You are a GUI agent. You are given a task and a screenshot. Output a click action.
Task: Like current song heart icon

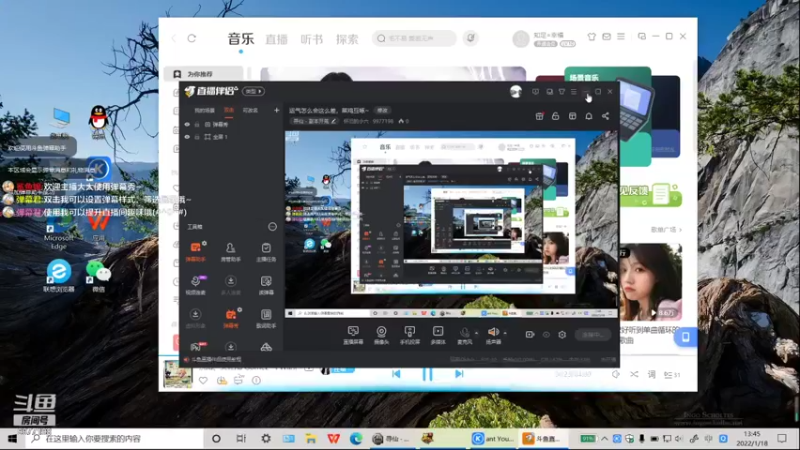(x=203, y=380)
